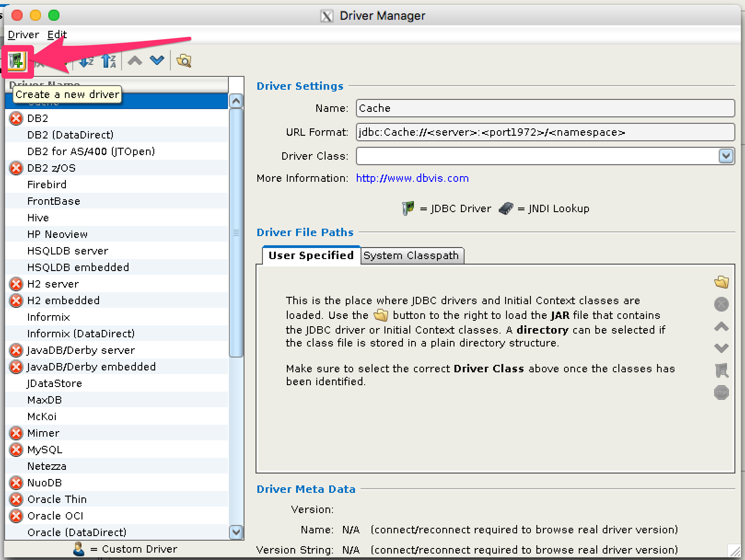745x560 pixels.
Task: Select MySQL in the driver list
Action: (45, 450)
